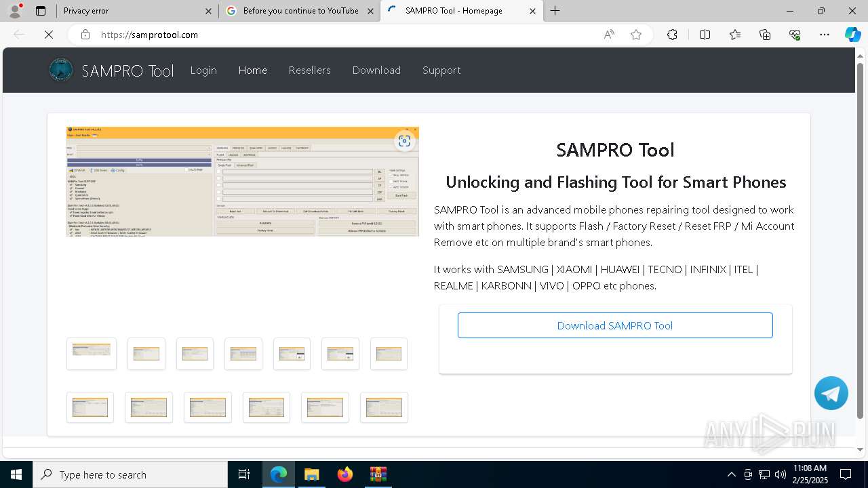
Task: Open File Explorer from taskbar
Action: 311,474
